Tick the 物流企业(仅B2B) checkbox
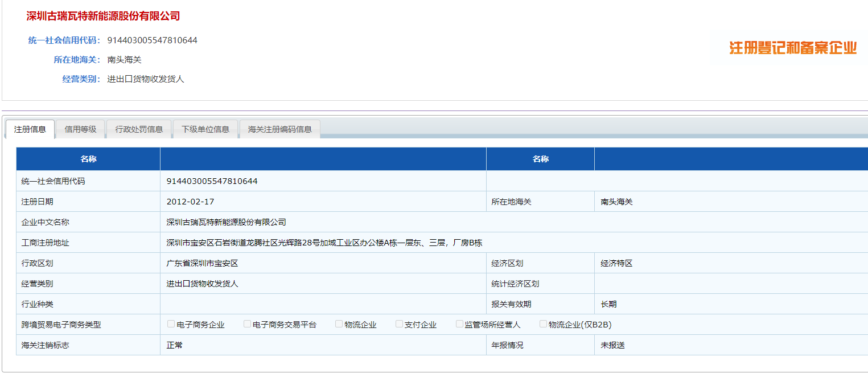Viewport: 868px width, 377px height. pyautogui.click(x=543, y=324)
